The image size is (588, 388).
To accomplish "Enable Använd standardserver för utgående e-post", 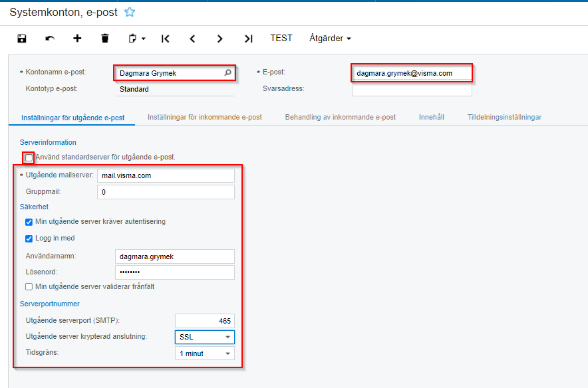I will tap(29, 157).
